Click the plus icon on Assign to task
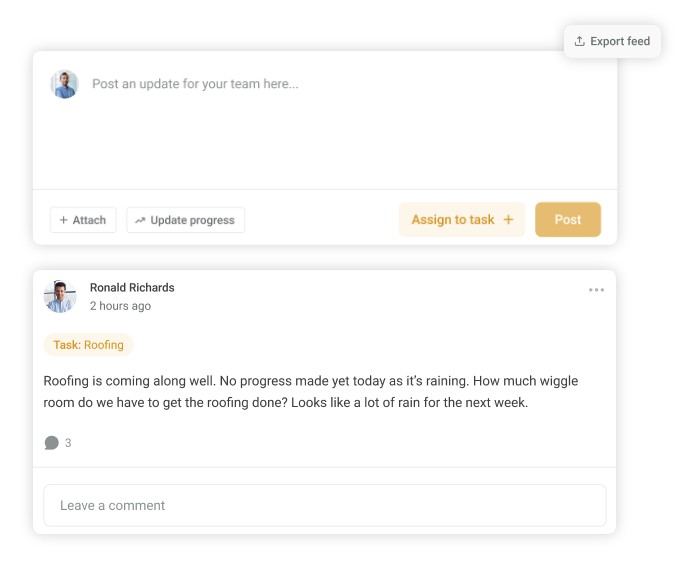The image size is (682, 573). click(508, 220)
